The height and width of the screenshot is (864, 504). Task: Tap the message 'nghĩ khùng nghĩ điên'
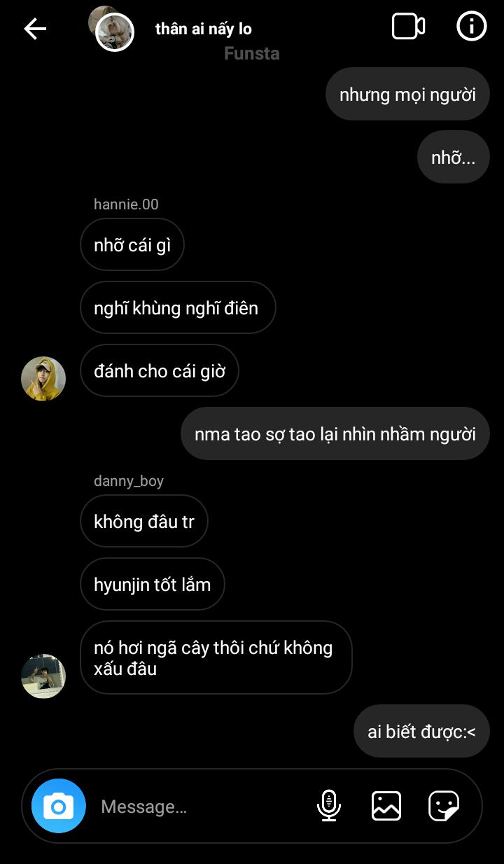click(x=178, y=307)
